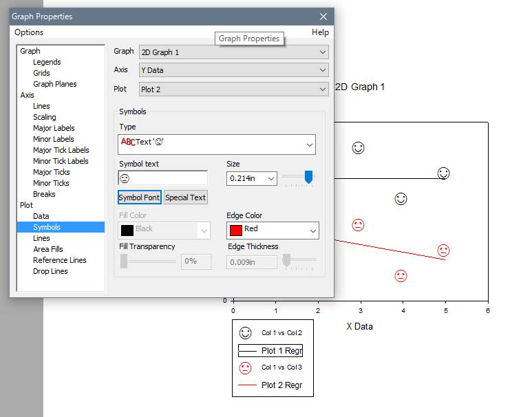Viewport: 532px width, 417px height.
Task: Open the Help menu
Action: coord(320,32)
